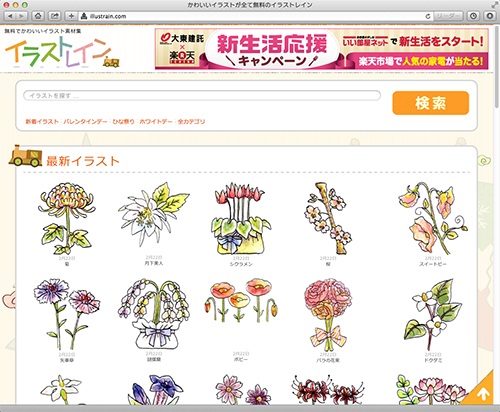Click the イラストを探す search field
Screen dimensions: 500x412
point(202,96)
